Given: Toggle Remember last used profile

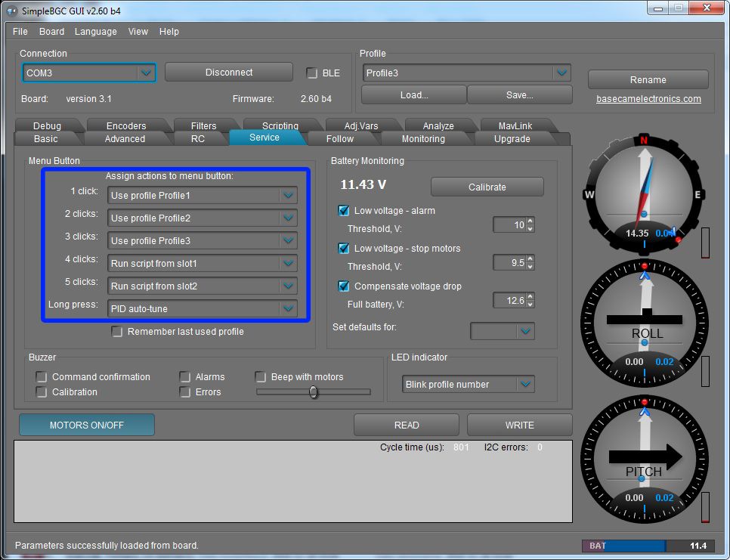Looking at the screenshot, I should [117, 332].
